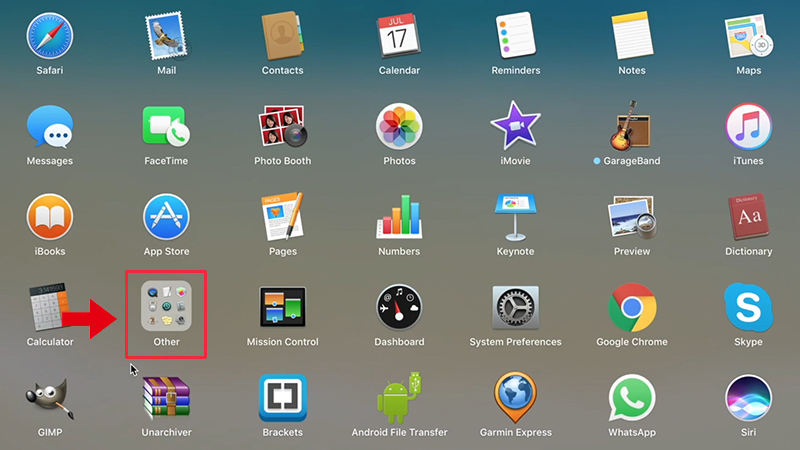This screenshot has height=450, width=800.
Task: Launch GarageBand
Action: tap(631, 126)
